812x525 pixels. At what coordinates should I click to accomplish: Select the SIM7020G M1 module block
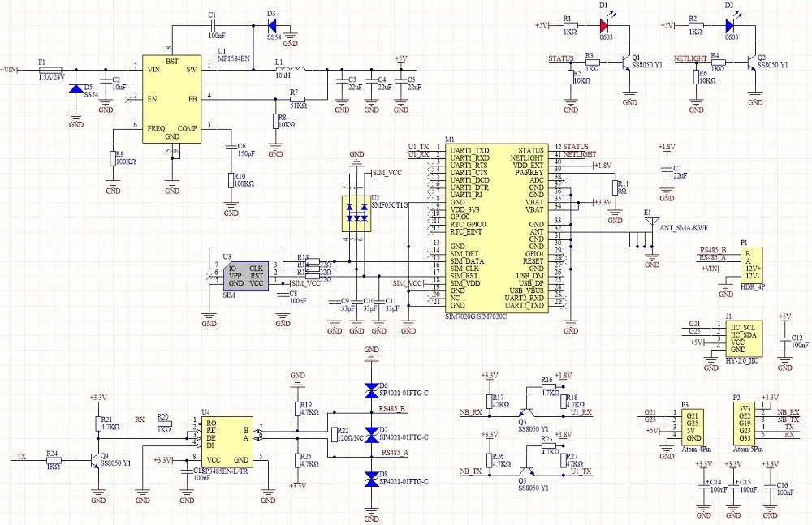pyautogui.click(x=497, y=228)
